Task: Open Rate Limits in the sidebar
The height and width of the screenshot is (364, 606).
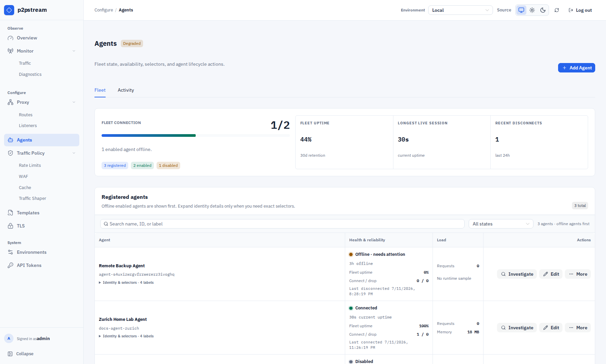Action: pos(30,165)
